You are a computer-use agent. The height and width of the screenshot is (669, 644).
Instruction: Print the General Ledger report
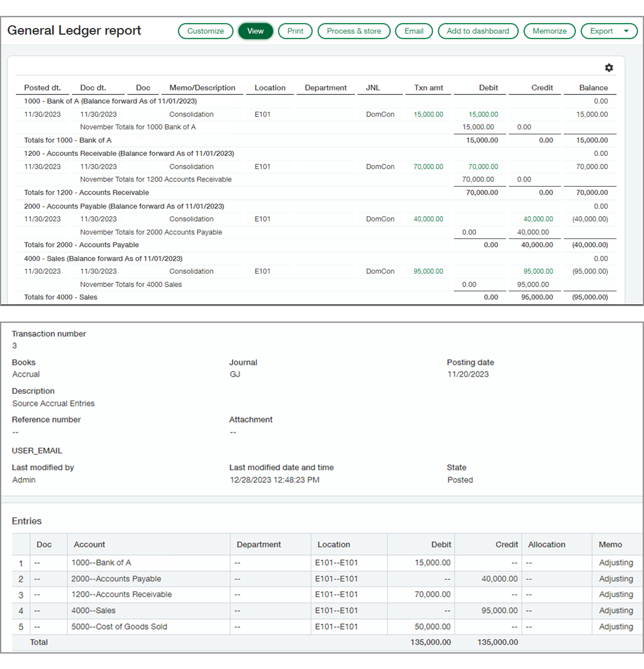[295, 31]
